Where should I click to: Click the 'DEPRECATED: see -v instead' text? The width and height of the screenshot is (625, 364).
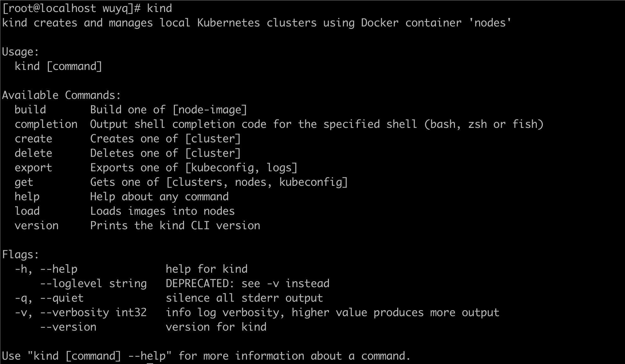tap(248, 284)
